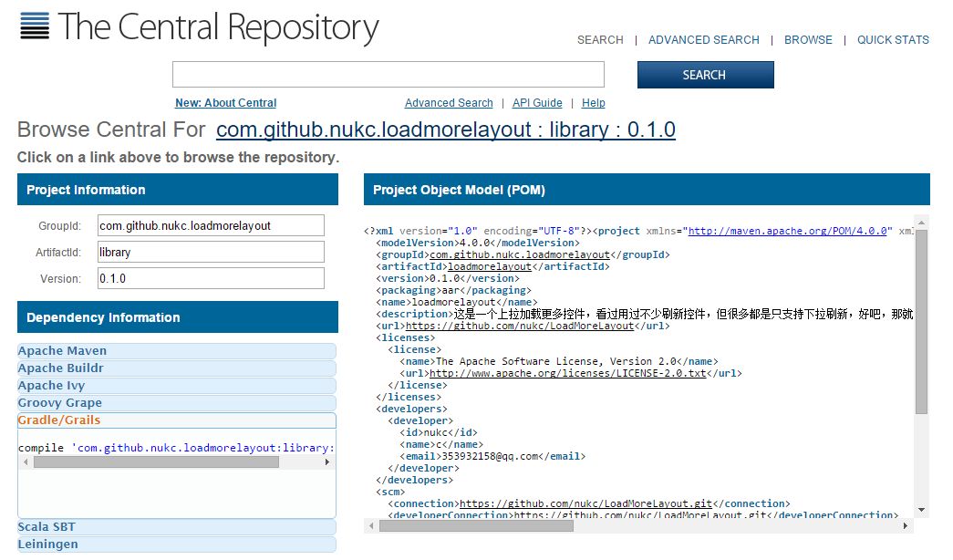Expand the Leiningen dependency section

176,544
